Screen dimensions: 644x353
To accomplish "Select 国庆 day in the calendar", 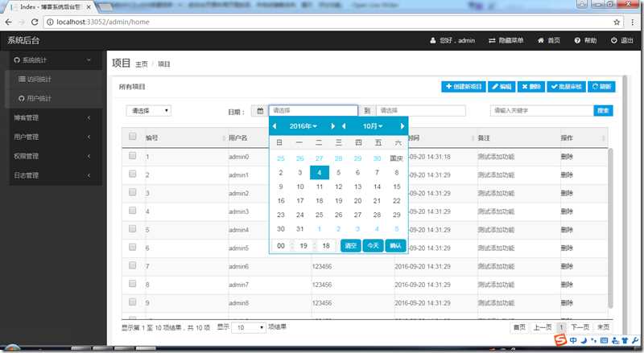I will pyautogui.click(x=396, y=158).
